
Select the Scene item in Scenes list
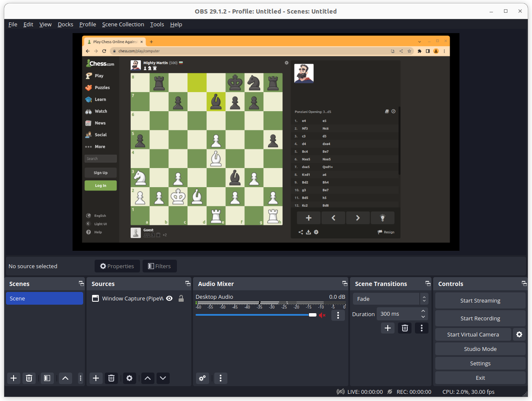(45, 298)
